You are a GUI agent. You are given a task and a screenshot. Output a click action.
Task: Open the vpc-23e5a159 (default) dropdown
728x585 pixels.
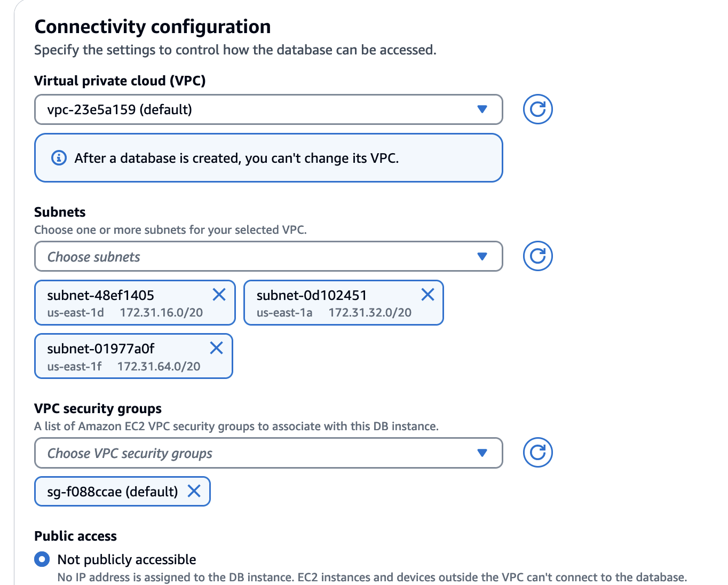pos(268,109)
